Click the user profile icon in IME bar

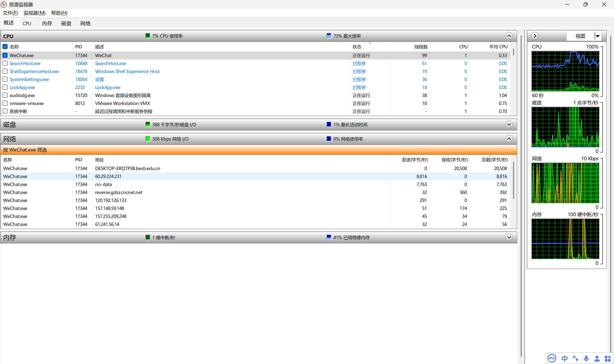597,358
